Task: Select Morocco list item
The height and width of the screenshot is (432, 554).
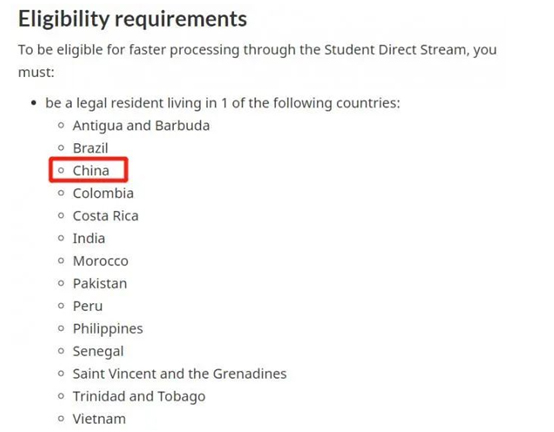Action: pos(100,261)
